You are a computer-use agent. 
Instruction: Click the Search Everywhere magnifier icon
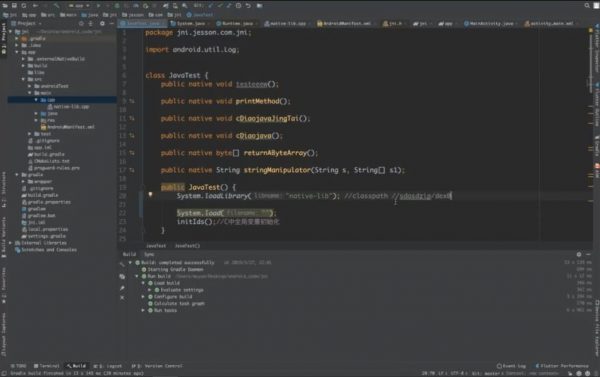click(x=587, y=6)
